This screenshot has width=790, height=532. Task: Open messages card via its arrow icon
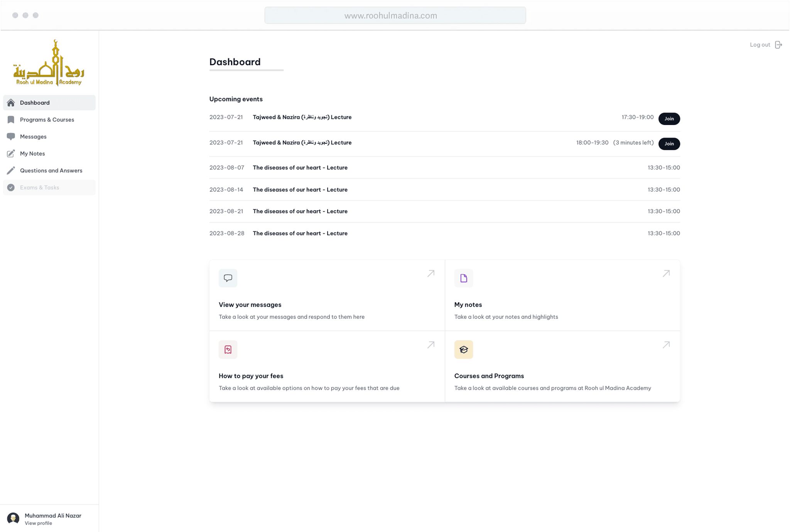(430, 274)
